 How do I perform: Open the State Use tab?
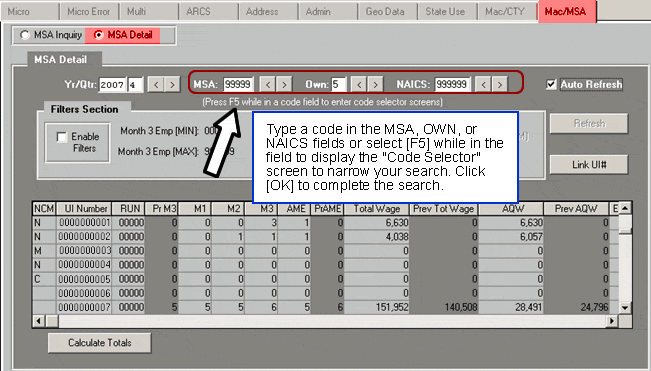448,12
